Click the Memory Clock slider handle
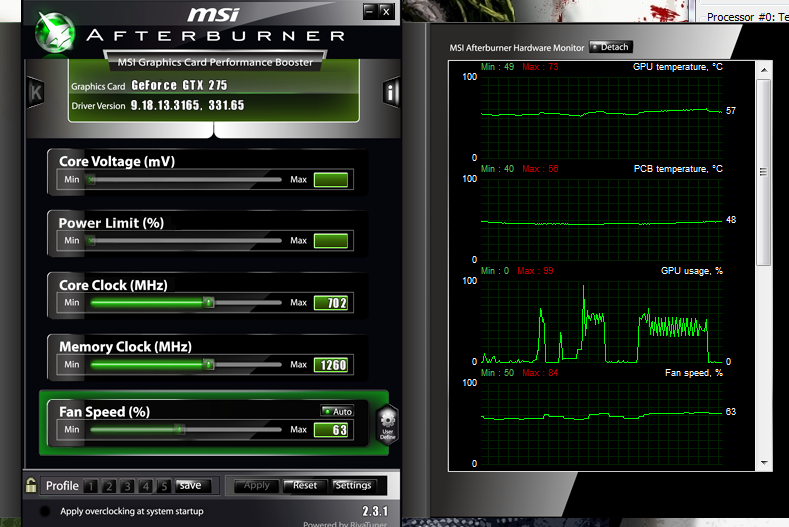The height and width of the screenshot is (527, 789). click(x=209, y=364)
